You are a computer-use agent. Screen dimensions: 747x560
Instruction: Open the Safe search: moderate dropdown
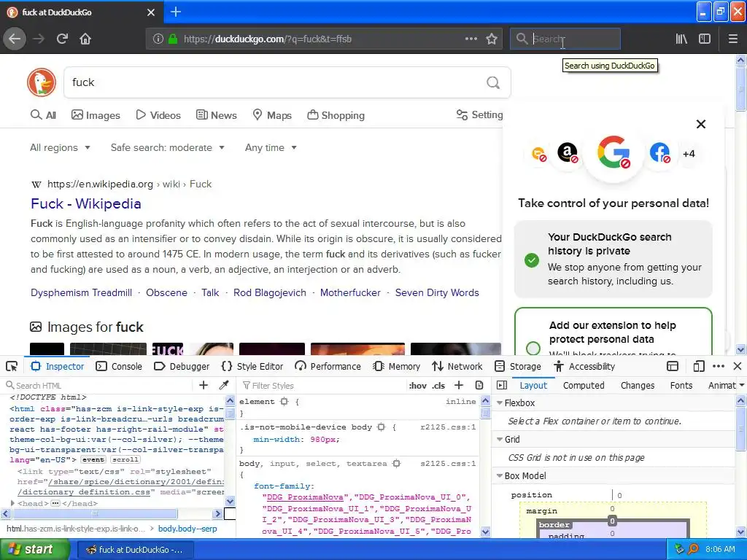click(168, 147)
